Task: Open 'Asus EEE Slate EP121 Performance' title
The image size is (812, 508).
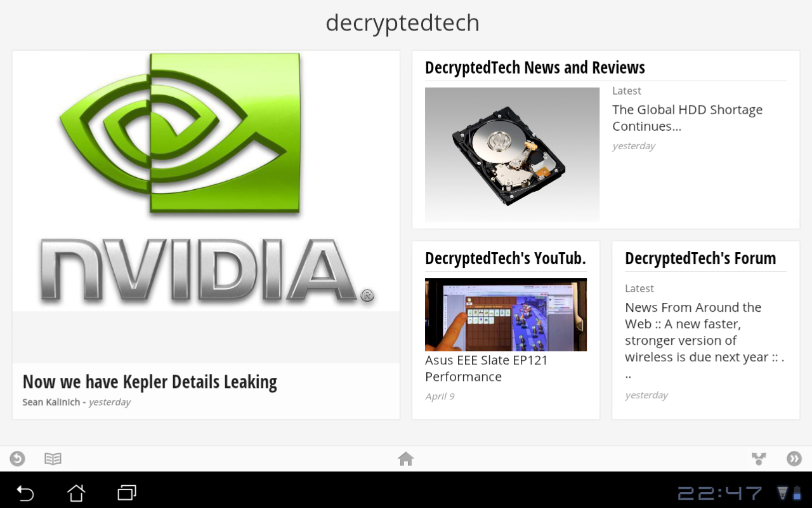Action: coord(486,368)
